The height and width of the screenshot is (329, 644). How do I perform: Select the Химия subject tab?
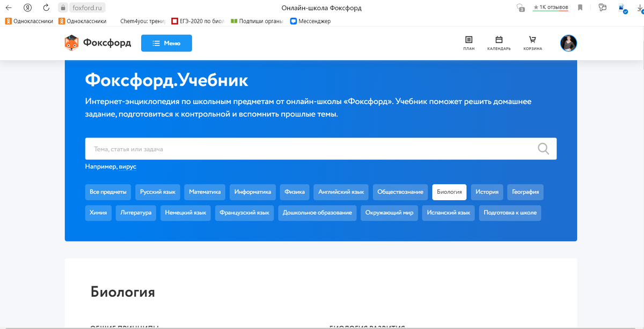tap(98, 213)
